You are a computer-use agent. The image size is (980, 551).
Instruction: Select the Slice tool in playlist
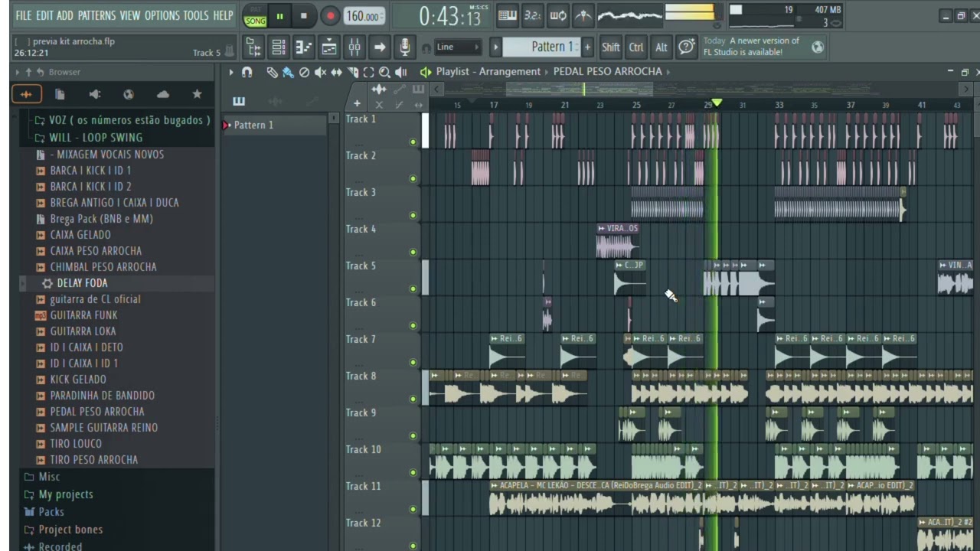352,72
